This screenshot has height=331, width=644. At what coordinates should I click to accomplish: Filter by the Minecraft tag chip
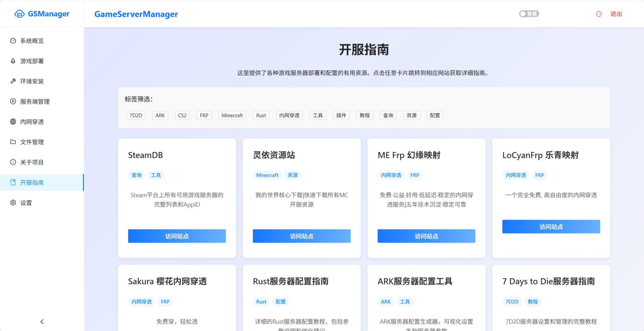232,115
